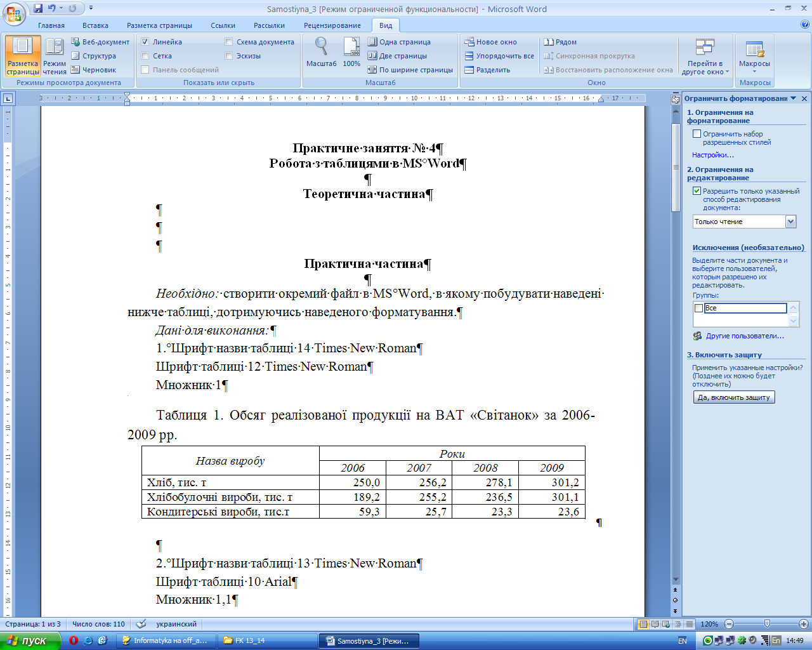Set zoom to 100%
812x650 pixels.
click(x=351, y=52)
